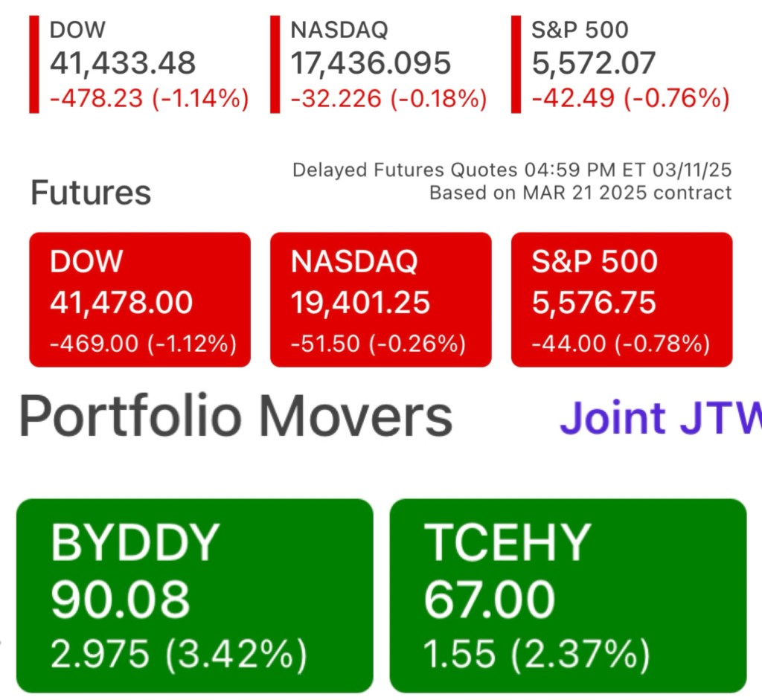Click the red bar beside S&P 500 index
Viewport: 762px width, 700px height.
[x=516, y=64]
